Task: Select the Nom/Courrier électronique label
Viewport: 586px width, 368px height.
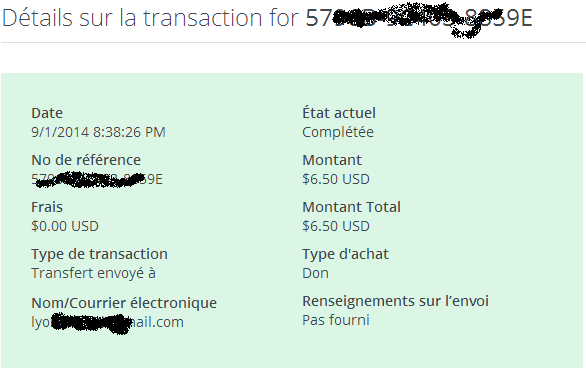Action: [124, 303]
